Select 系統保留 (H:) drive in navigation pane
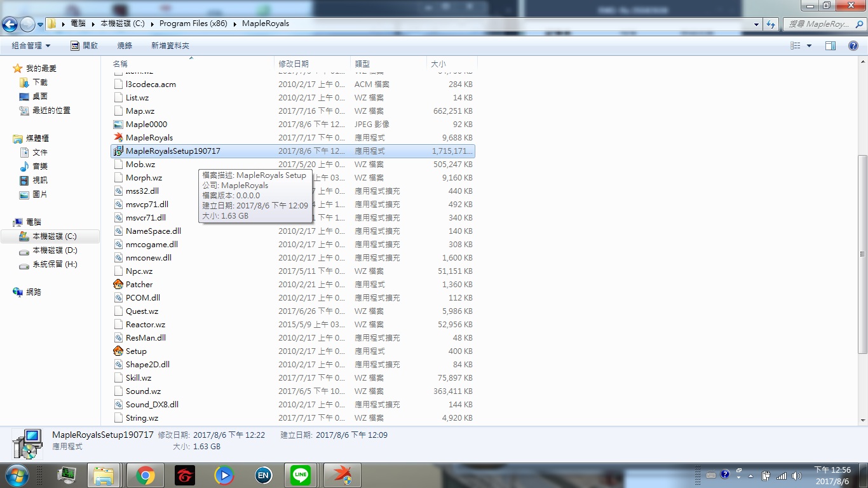 click(x=55, y=264)
